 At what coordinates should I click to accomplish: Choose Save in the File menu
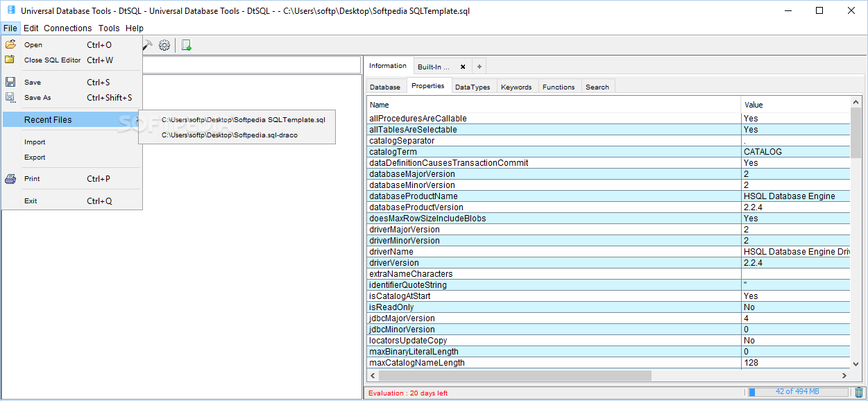72,82
